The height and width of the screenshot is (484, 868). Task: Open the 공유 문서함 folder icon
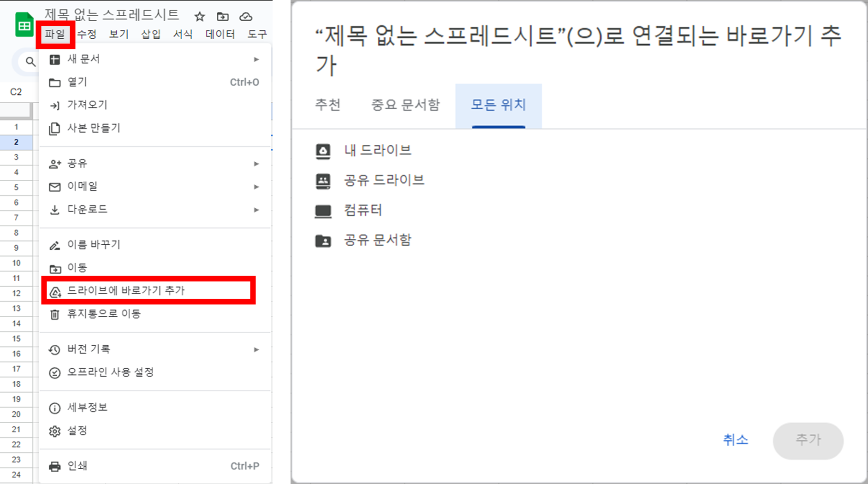coord(323,240)
